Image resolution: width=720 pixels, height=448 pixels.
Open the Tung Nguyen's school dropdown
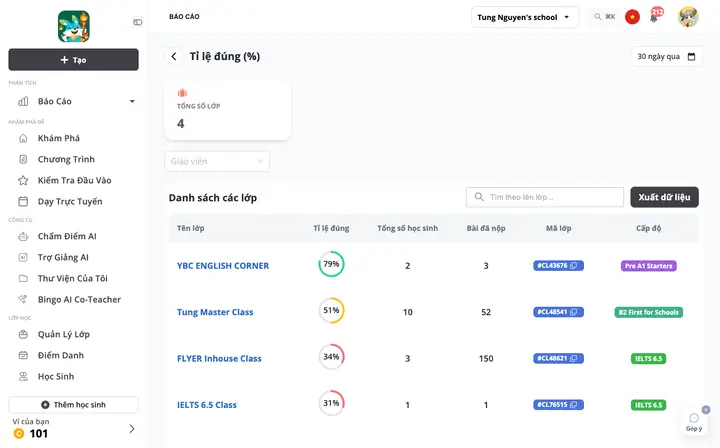coord(524,17)
